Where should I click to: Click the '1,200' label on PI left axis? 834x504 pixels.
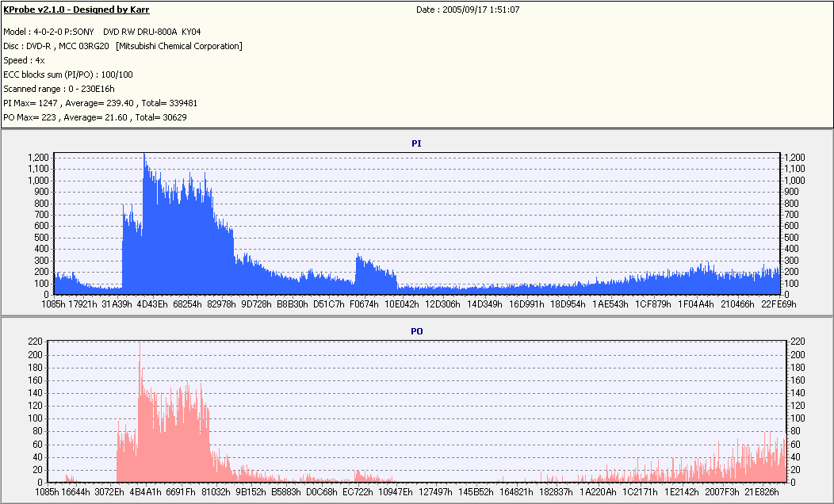pyautogui.click(x=38, y=158)
